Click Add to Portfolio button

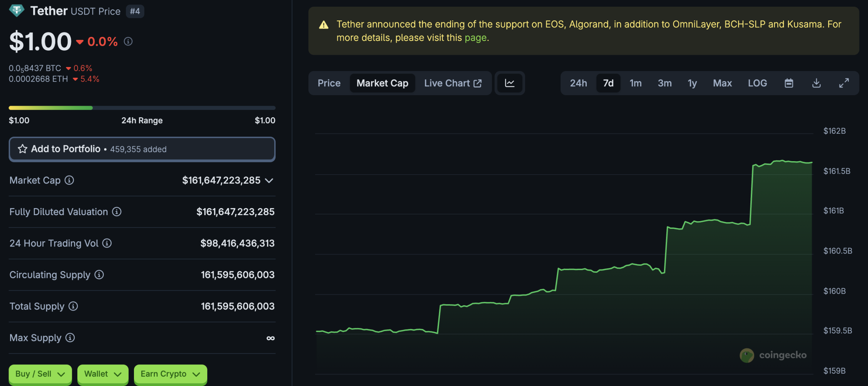click(x=142, y=149)
